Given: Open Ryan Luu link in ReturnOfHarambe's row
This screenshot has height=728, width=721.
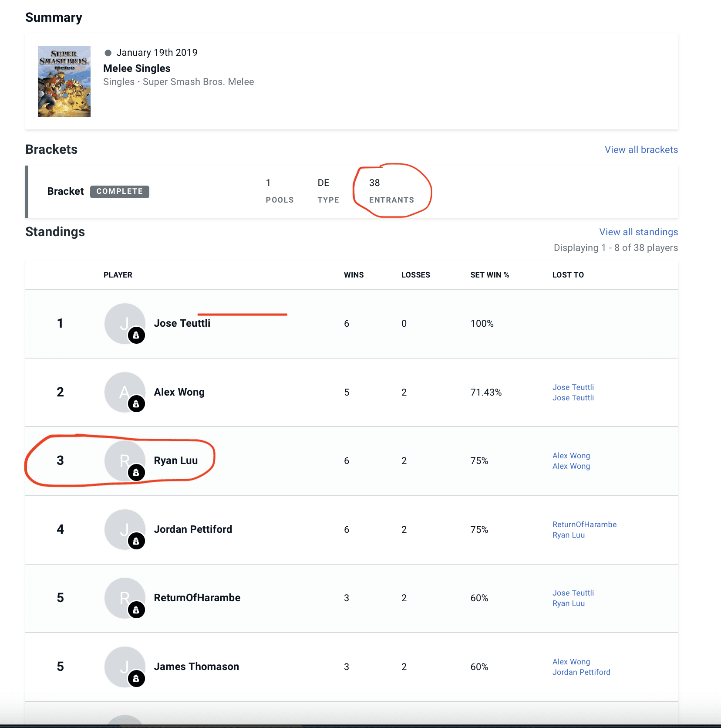Looking at the screenshot, I should pos(569,603).
